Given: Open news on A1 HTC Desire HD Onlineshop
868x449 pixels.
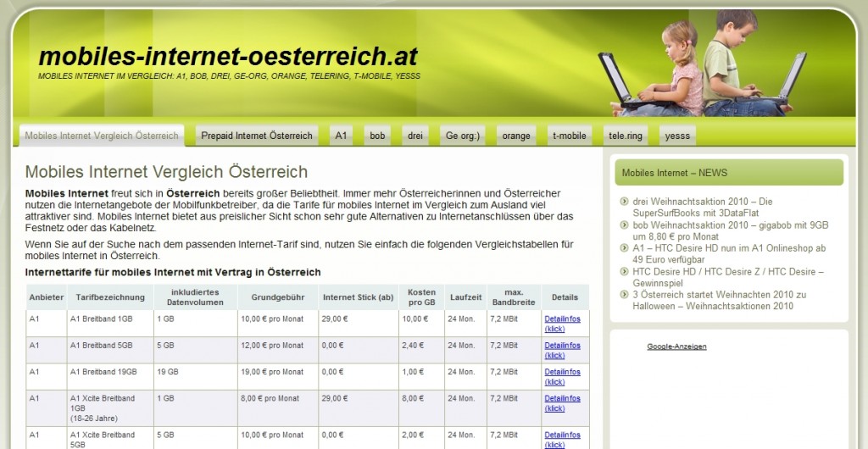Looking at the screenshot, I should [729, 254].
